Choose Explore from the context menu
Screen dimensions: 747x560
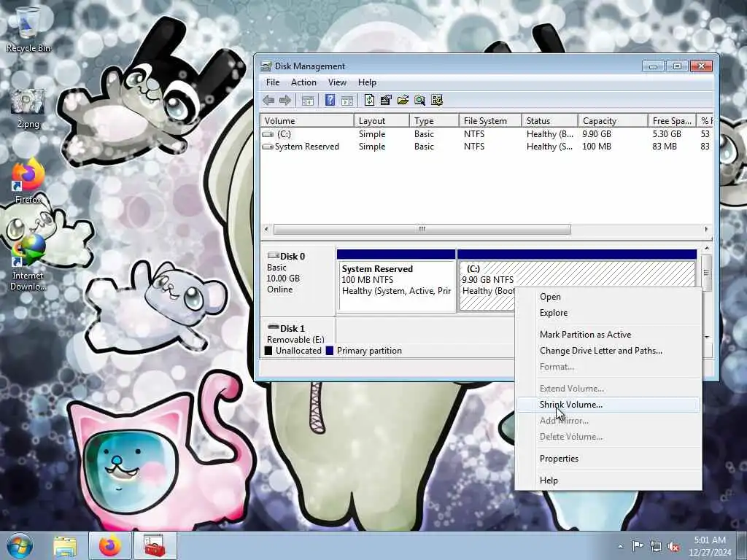(x=608, y=313)
